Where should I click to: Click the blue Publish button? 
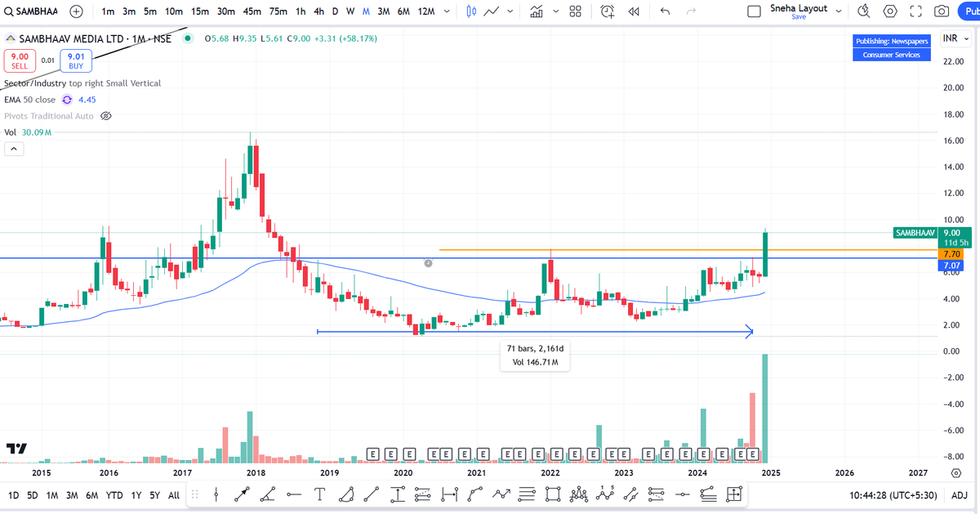coord(969,11)
